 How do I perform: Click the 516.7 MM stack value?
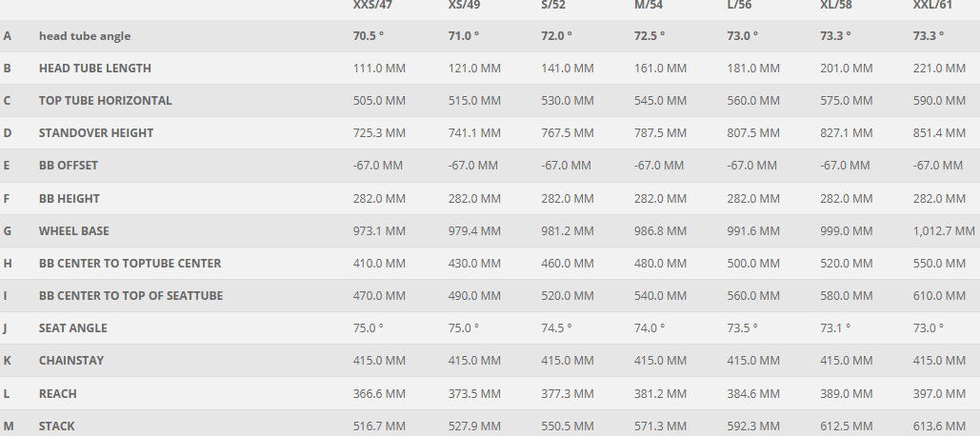click(379, 426)
